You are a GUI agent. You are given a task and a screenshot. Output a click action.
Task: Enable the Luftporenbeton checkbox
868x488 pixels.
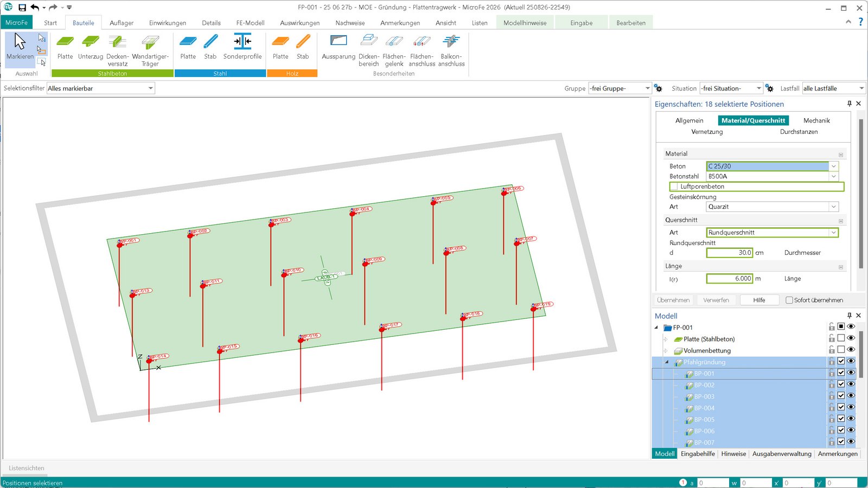click(674, 187)
